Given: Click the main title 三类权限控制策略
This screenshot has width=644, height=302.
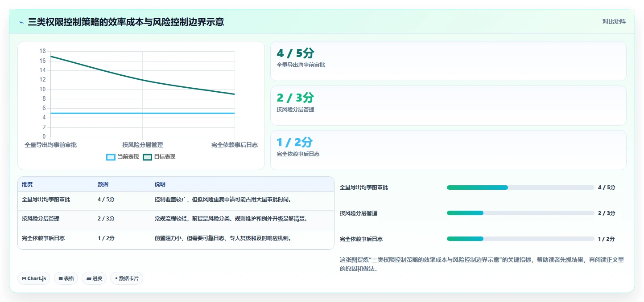Looking at the screenshot, I should 126,22.
